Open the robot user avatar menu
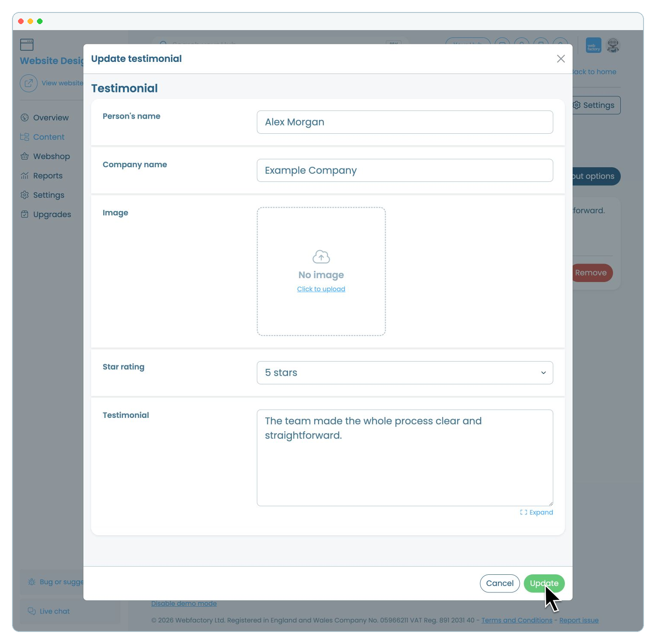The image size is (656, 644). pyautogui.click(x=613, y=46)
